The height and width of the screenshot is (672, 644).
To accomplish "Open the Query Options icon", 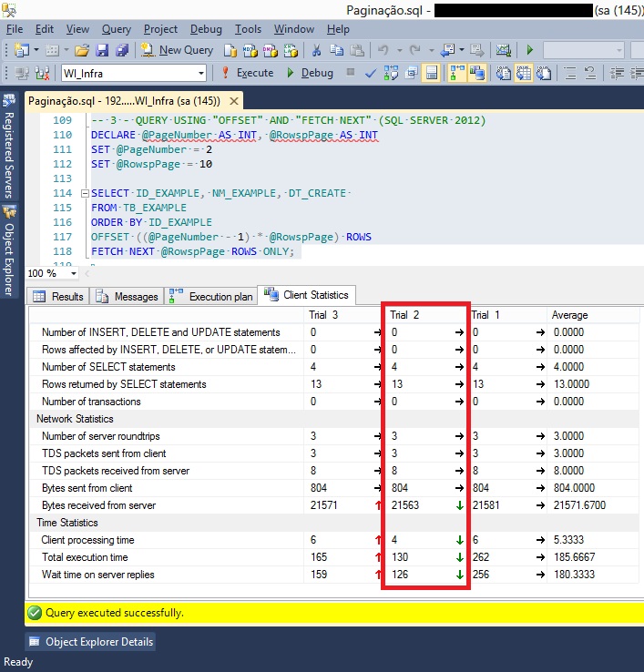I will tap(411, 73).
